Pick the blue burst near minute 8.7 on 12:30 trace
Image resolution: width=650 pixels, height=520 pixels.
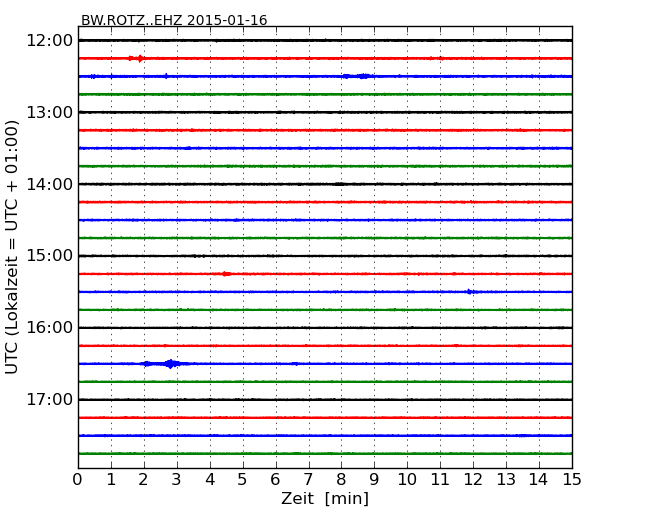coord(364,76)
